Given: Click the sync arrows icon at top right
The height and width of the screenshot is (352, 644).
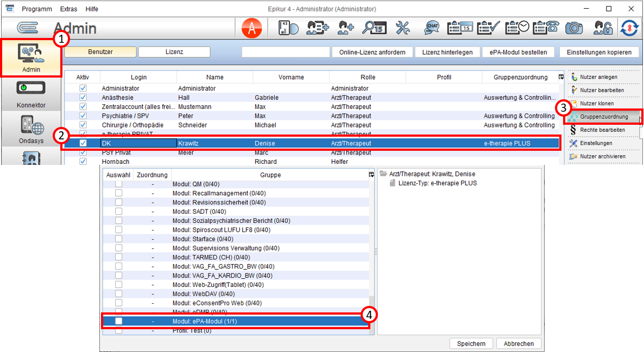Looking at the screenshot, I should (629, 28).
